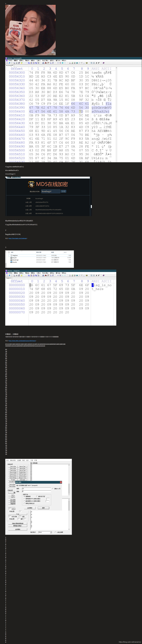Open the zhihu.com people link
This screenshot has width=142, height=644.
click(22, 340)
